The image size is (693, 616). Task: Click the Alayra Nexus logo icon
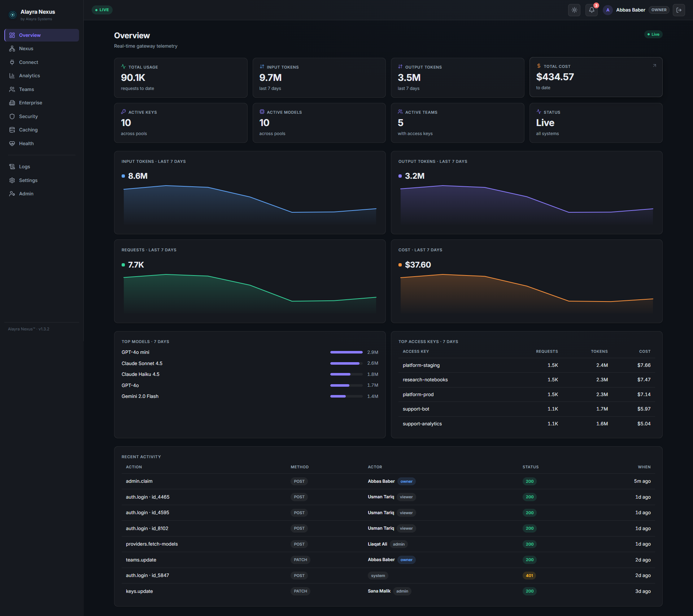point(13,15)
